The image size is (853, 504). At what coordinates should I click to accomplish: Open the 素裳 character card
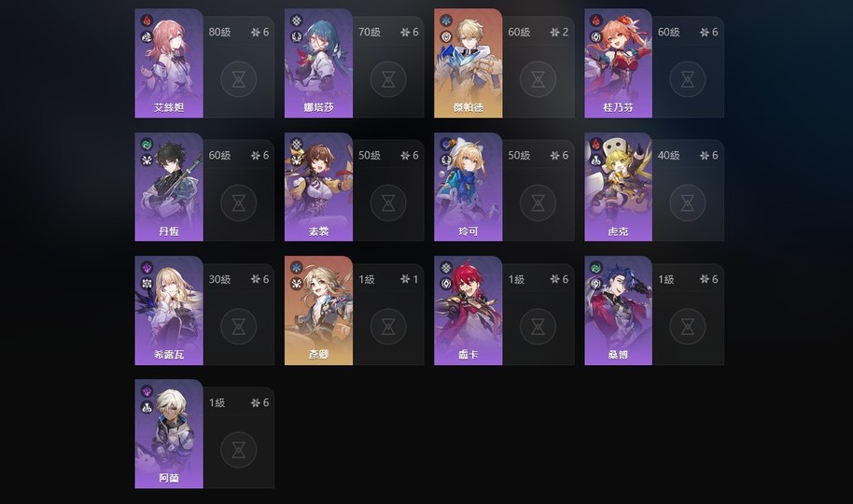[x=318, y=187]
